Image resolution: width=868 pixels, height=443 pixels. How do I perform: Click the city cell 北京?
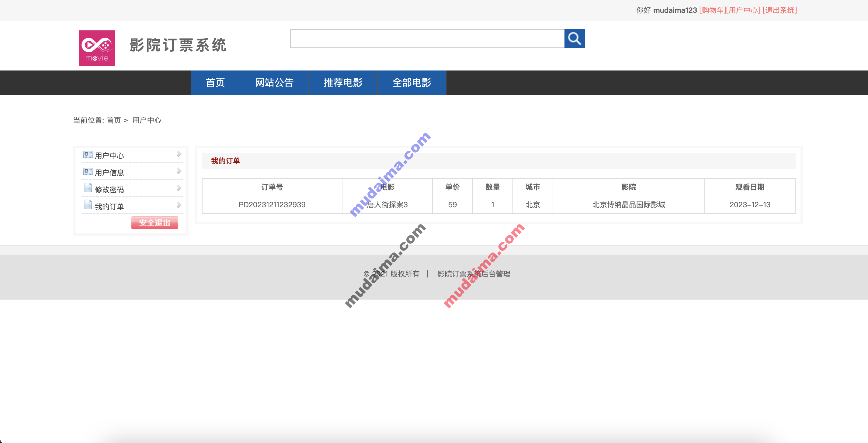pos(533,205)
